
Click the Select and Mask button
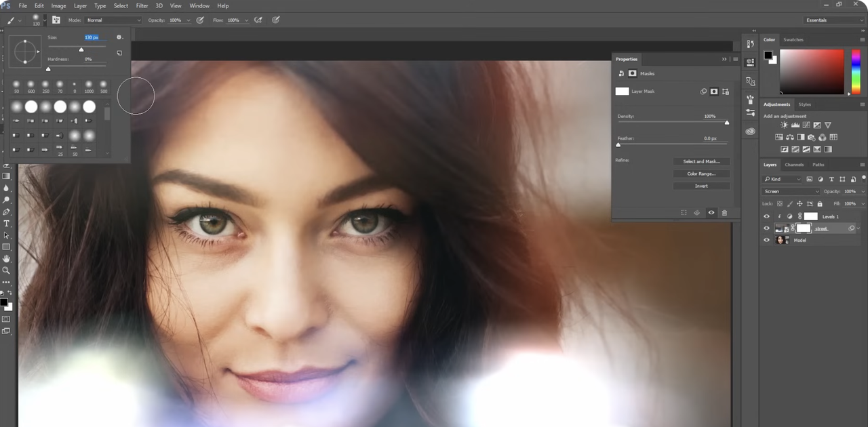[701, 161]
